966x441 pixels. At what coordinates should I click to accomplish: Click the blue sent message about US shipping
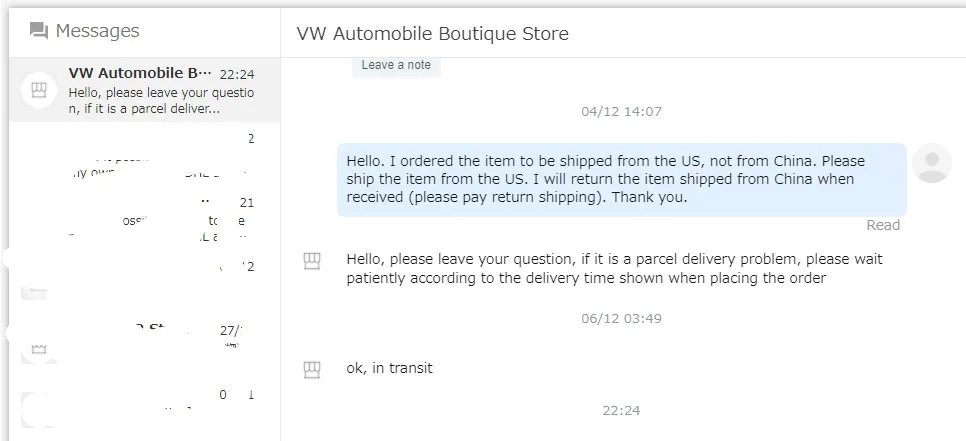(x=620, y=179)
